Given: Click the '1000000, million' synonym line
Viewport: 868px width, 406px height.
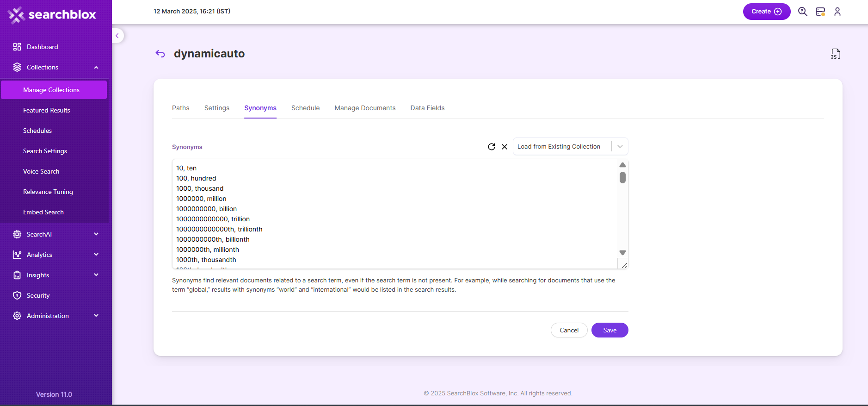Looking at the screenshot, I should tap(201, 199).
